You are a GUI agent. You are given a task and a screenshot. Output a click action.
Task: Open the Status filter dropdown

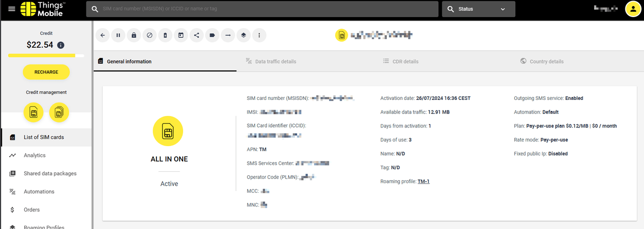point(478,9)
